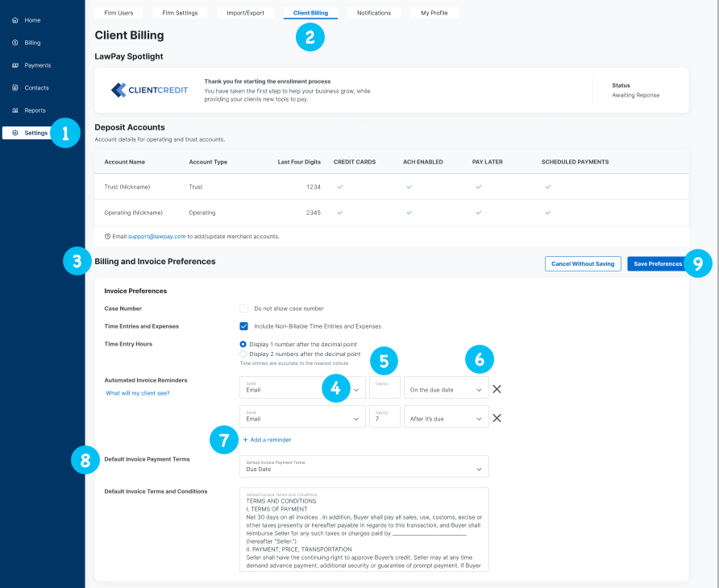This screenshot has width=719, height=588.
Task: Open the Notifications tab
Action: coord(372,12)
